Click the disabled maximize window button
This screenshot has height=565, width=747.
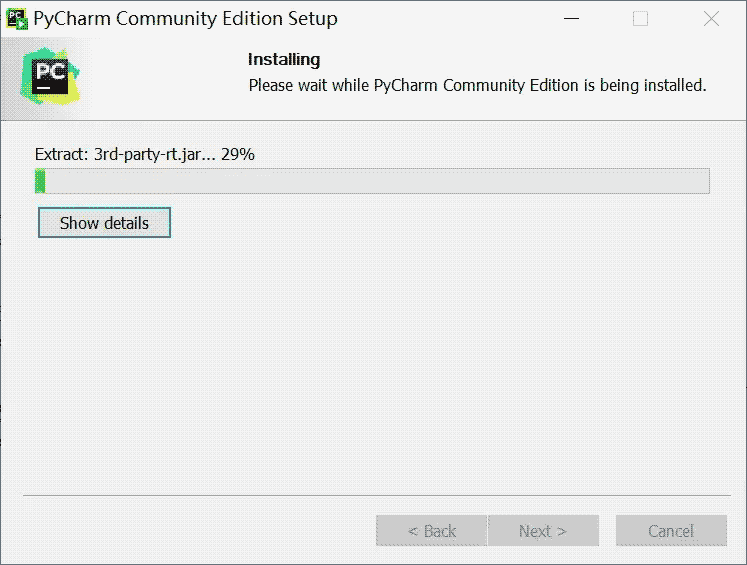(x=640, y=19)
